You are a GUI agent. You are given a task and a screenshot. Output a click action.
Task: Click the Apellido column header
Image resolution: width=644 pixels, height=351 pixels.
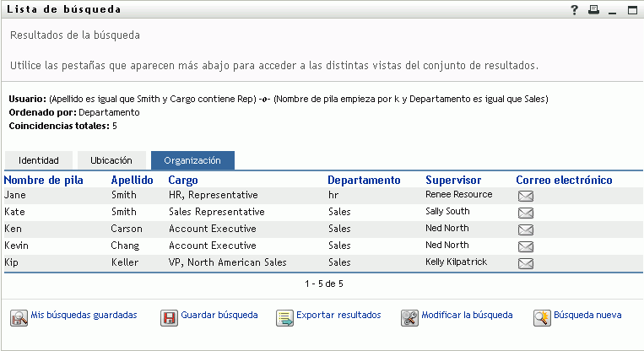pyautogui.click(x=132, y=180)
